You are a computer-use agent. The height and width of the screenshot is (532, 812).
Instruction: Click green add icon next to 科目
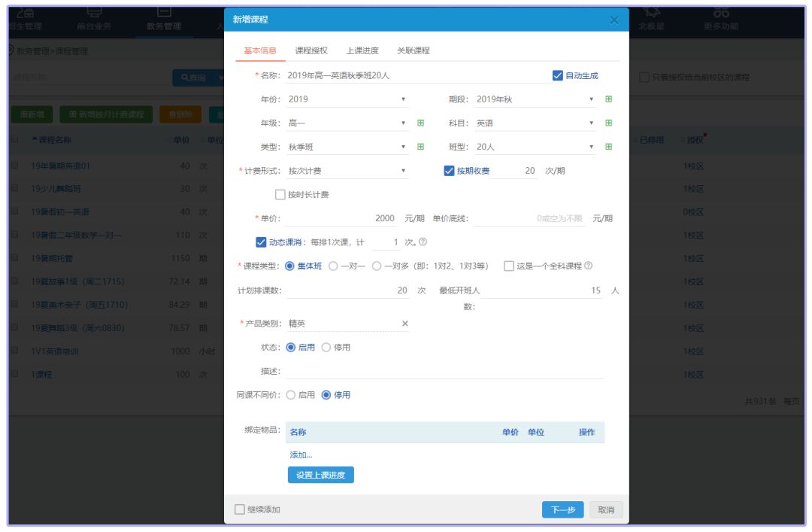[x=608, y=123]
